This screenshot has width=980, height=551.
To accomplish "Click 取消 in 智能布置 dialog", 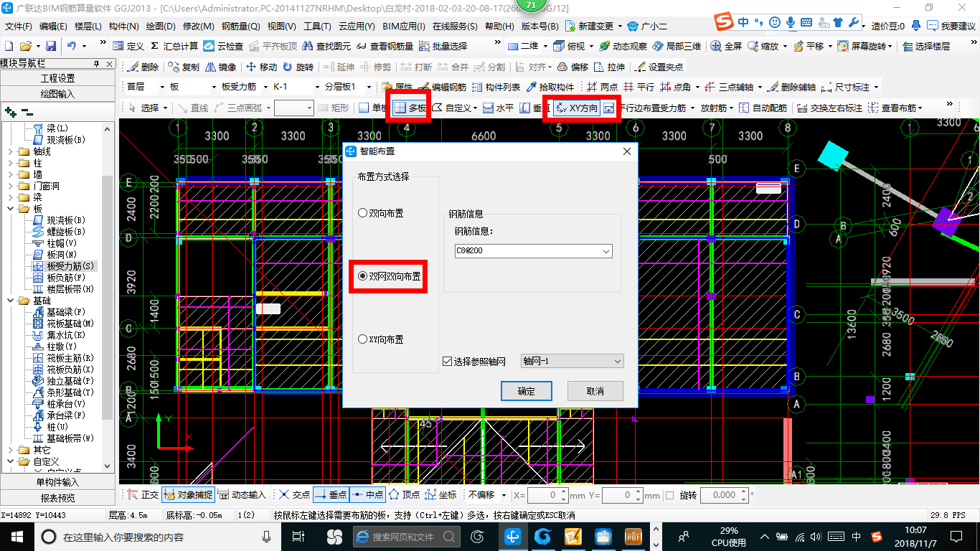I will pyautogui.click(x=595, y=391).
